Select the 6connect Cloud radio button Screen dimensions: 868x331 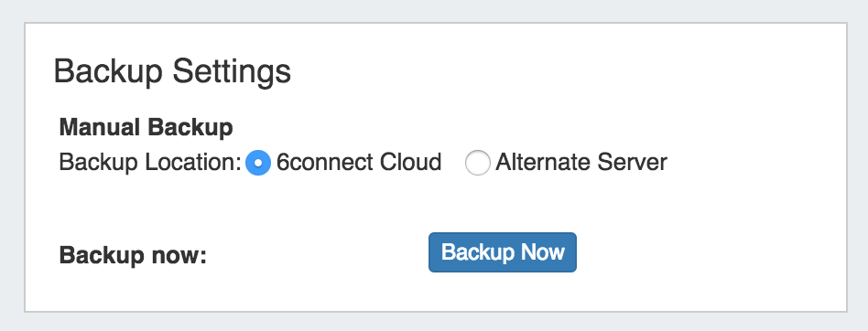point(257,164)
